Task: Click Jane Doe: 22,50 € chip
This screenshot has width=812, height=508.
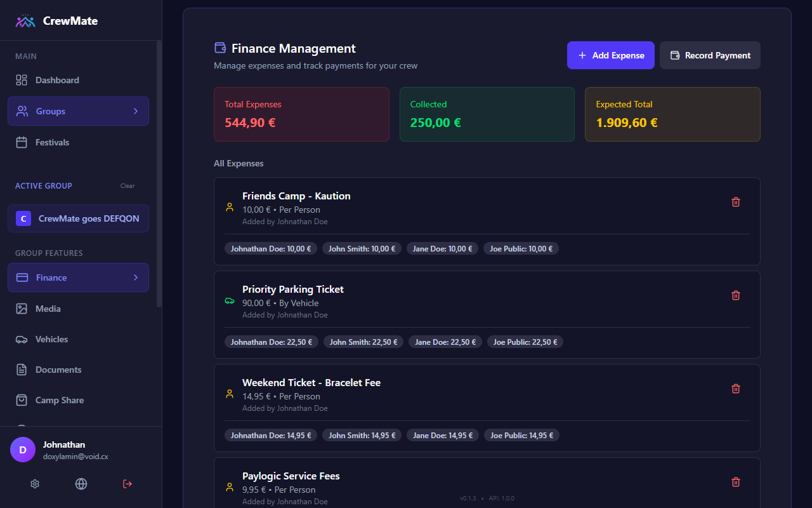Action: [445, 342]
